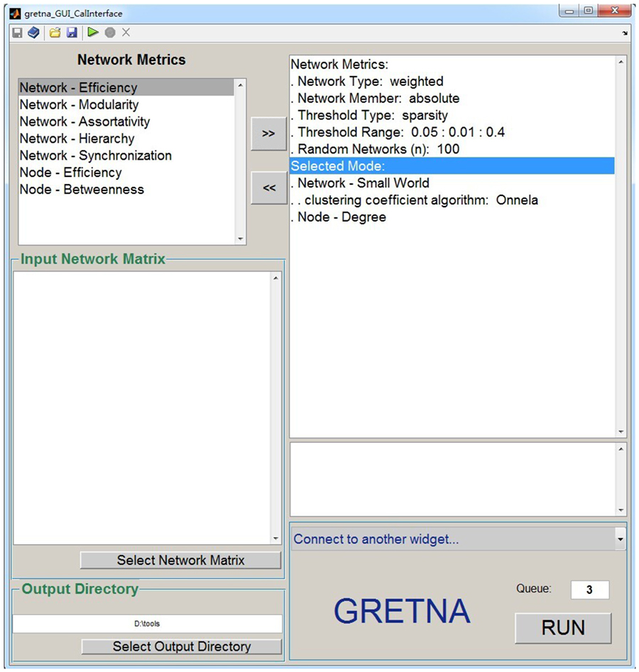The height and width of the screenshot is (672, 639).
Task: Select Network - Small World entry
Action: coord(452,183)
